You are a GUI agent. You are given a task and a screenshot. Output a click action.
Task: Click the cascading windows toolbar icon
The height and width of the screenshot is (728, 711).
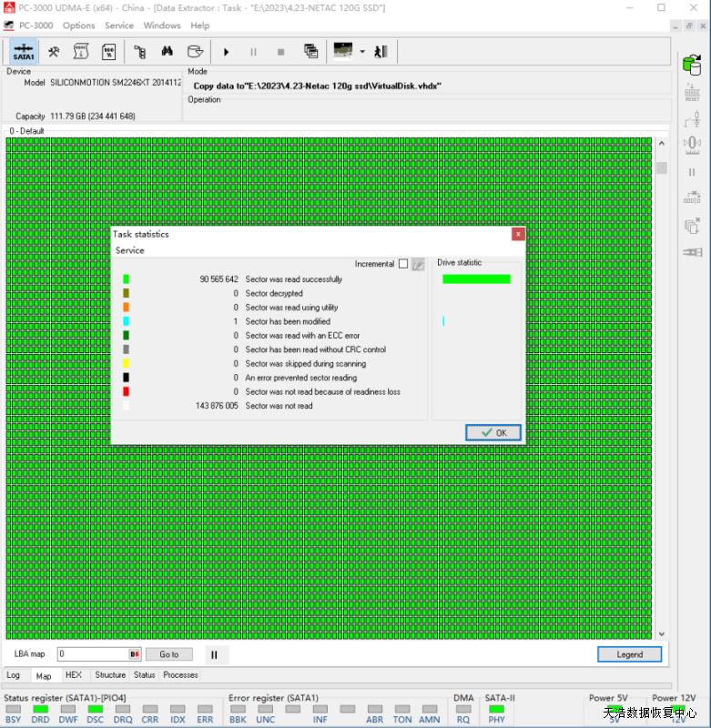tap(310, 52)
